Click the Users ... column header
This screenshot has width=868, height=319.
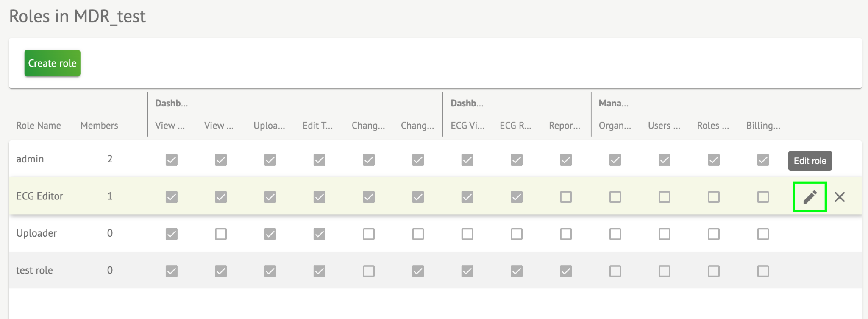pos(664,126)
